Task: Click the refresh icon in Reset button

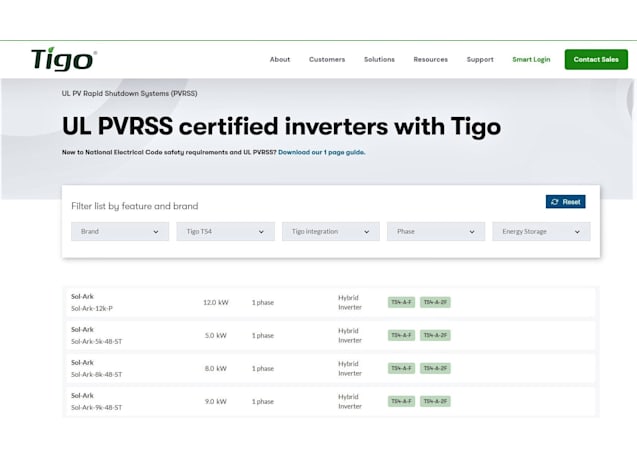Action: (x=555, y=202)
